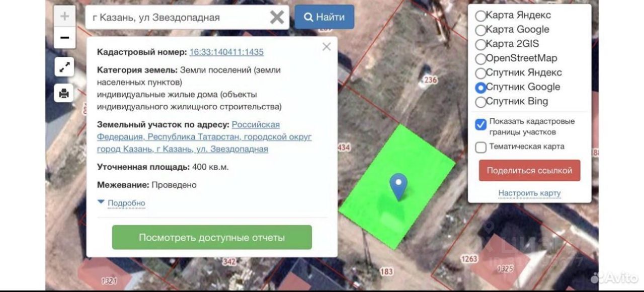The width and height of the screenshot is (644, 292).
Task: Select Спутник Яндекс layer
Action: (x=480, y=73)
